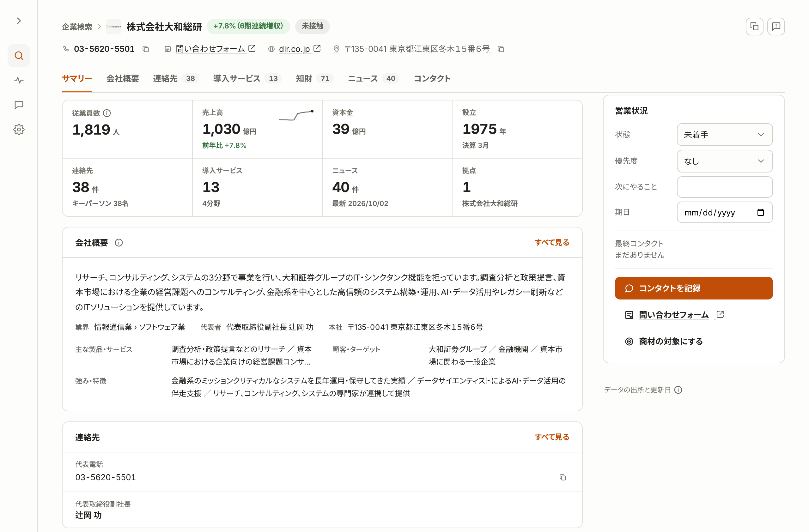The width and height of the screenshot is (809, 532).
Task: Click the company logo thumbnail in header
Action: (114, 27)
